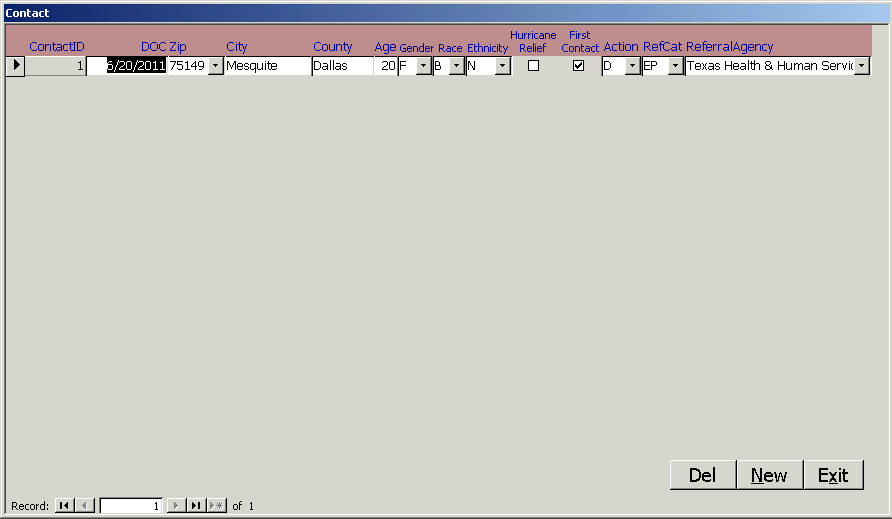Select the row using record selector arrow
Image resolution: width=892 pixels, height=519 pixels.
15,66
